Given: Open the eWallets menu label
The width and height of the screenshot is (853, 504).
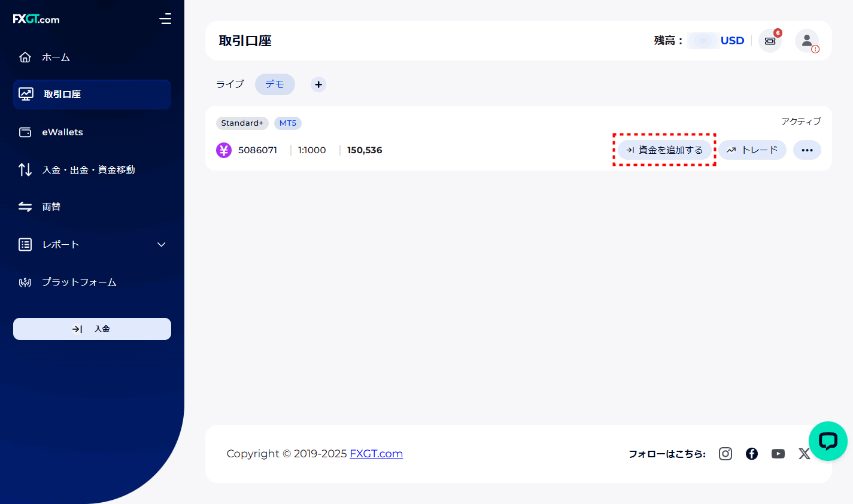Looking at the screenshot, I should click(62, 132).
